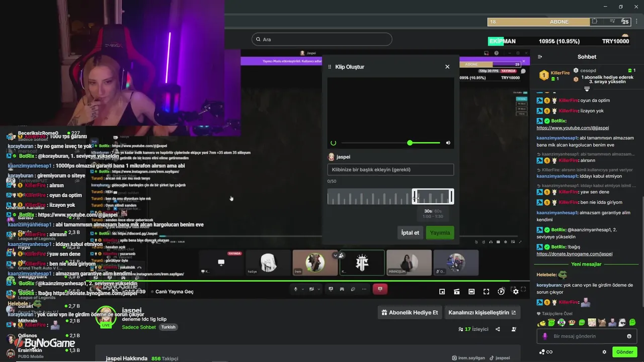The width and height of the screenshot is (644, 362).
Task: Collapse the chat panel arrow icon
Action: pos(540,57)
